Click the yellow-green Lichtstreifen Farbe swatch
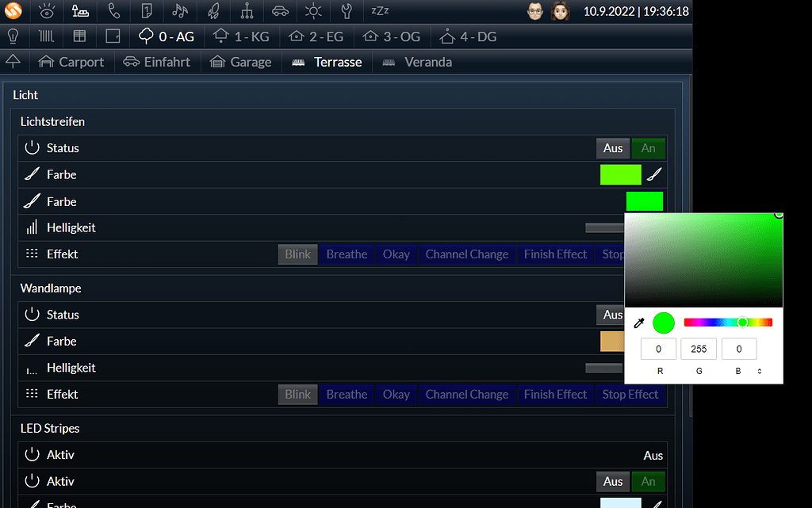 click(x=620, y=174)
